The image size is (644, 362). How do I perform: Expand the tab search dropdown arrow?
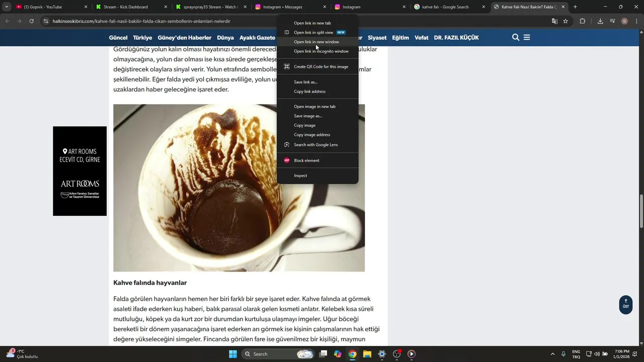(x=7, y=7)
